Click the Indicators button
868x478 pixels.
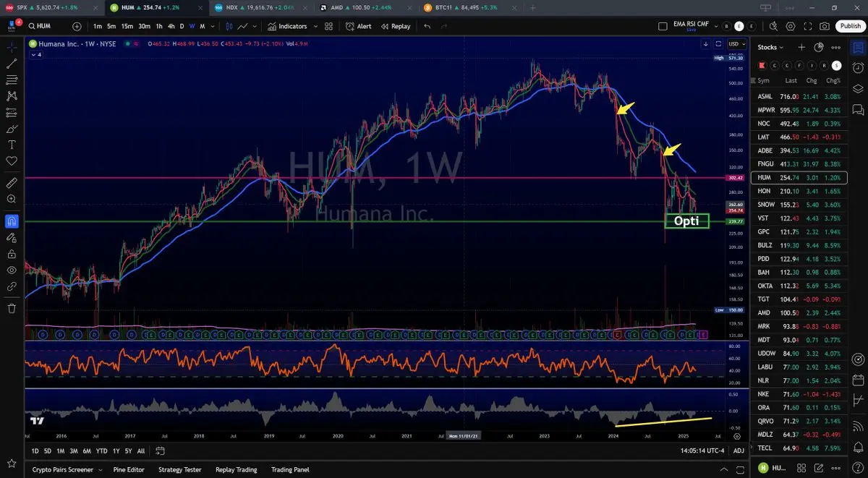tap(288, 26)
